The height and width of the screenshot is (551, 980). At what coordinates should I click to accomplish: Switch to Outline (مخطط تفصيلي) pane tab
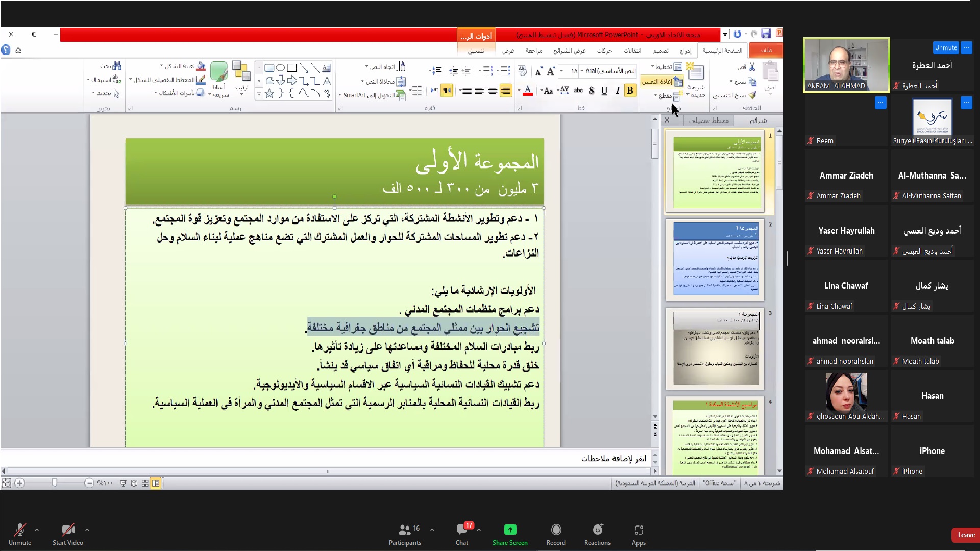click(x=709, y=121)
